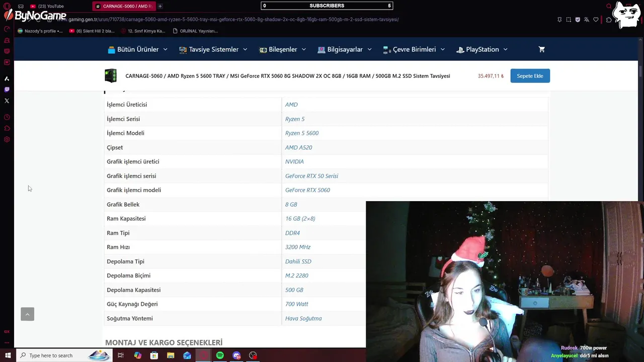The image size is (644, 362).
Task: Click the Dahili SSD storage link
Action: tap(298, 261)
